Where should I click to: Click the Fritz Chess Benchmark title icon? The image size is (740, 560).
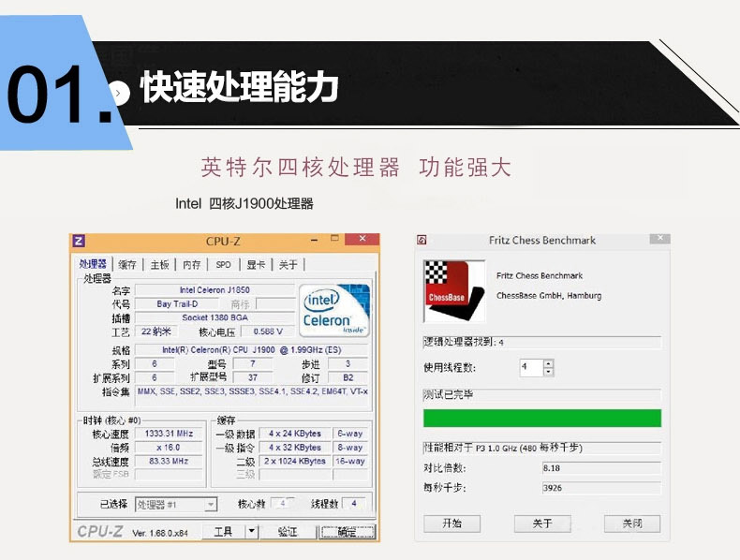click(x=422, y=240)
